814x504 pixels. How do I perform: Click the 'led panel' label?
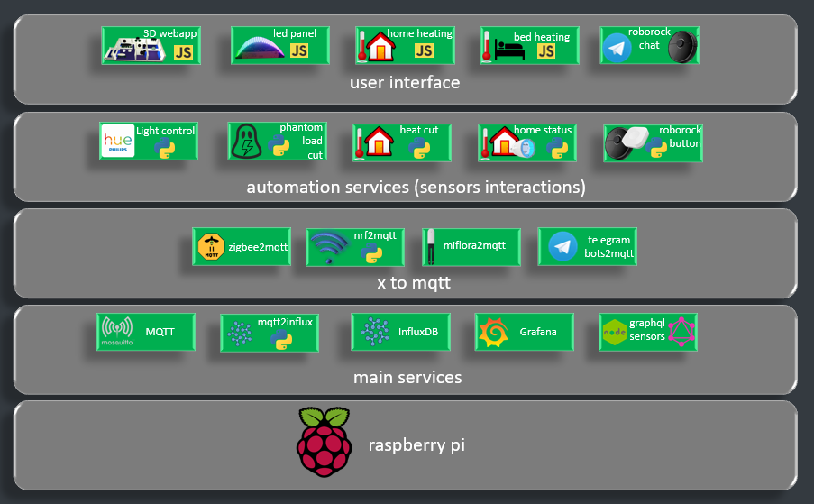tap(295, 33)
